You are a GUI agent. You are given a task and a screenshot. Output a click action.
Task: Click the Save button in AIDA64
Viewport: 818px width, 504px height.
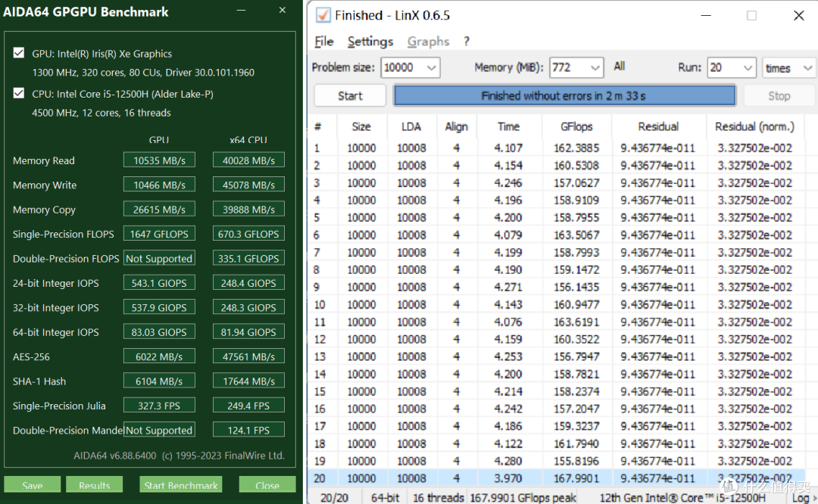(x=32, y=485)
